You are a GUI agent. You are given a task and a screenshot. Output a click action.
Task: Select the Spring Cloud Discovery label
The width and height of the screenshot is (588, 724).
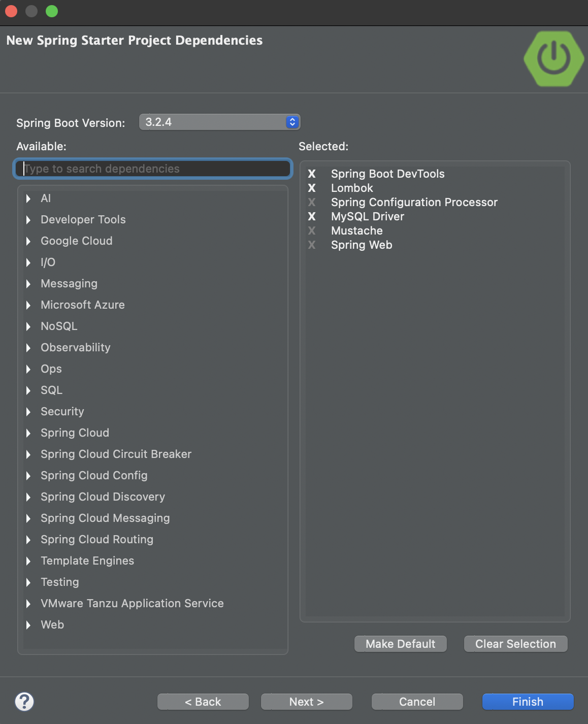pyautogui.click(x=103, y=497)
